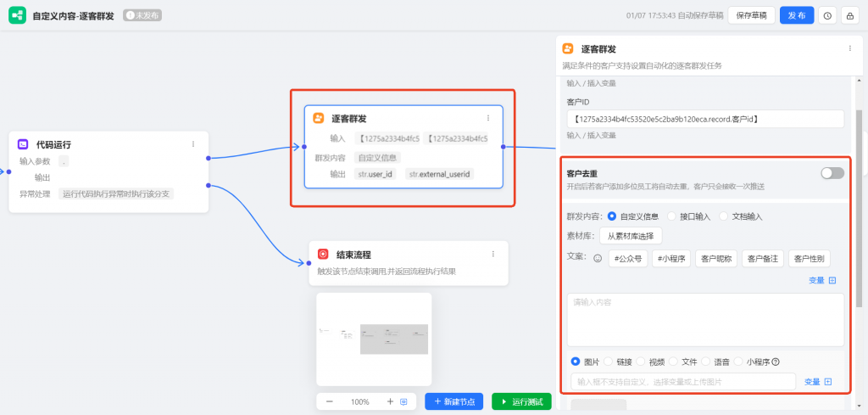The image size is (868, 415).
Task: Click 变量 link beside the image input
Action: (818, 382)
